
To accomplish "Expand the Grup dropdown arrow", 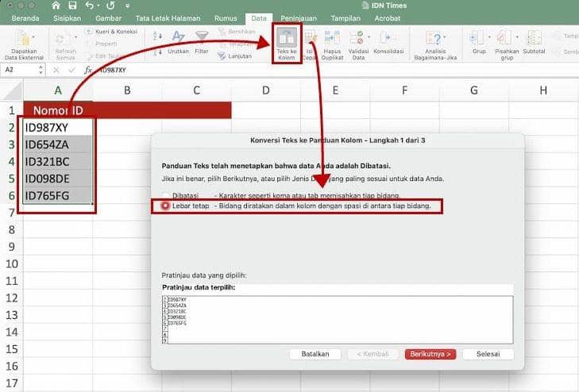I will [x=489, y=37].
